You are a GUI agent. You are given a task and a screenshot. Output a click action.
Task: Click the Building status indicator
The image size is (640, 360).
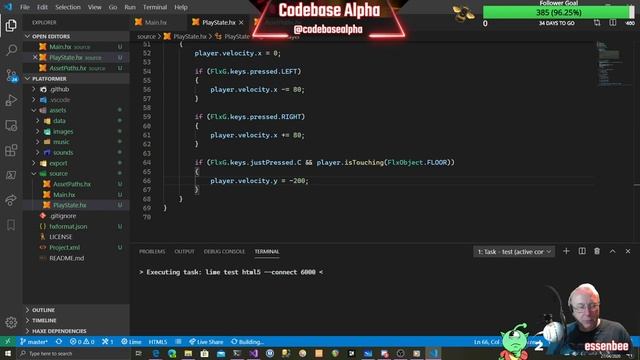[247, 342]
